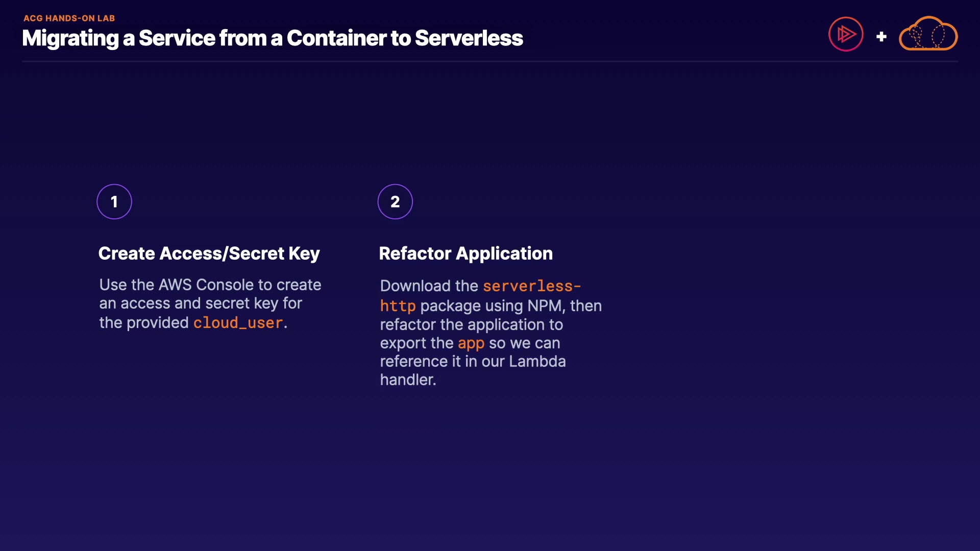980x551 pixels.
Task: Click the Pluralsight play logo icon
Action: 846,34
